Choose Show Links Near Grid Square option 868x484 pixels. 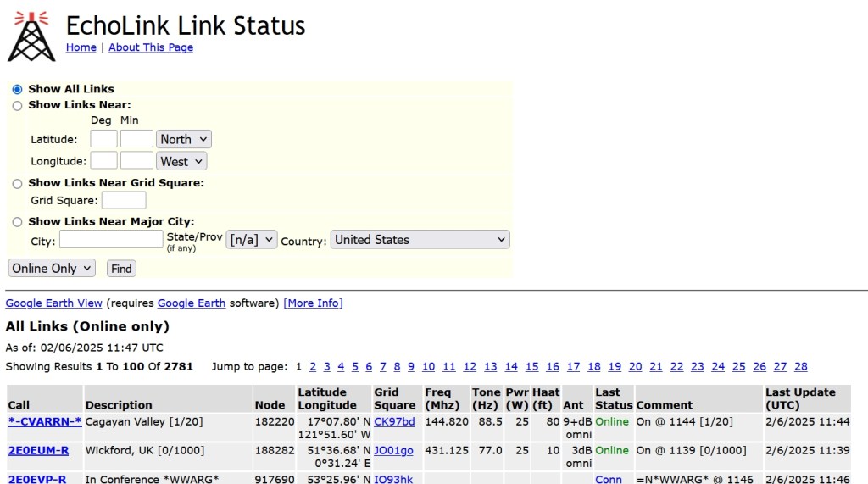(x=18, y=183)
